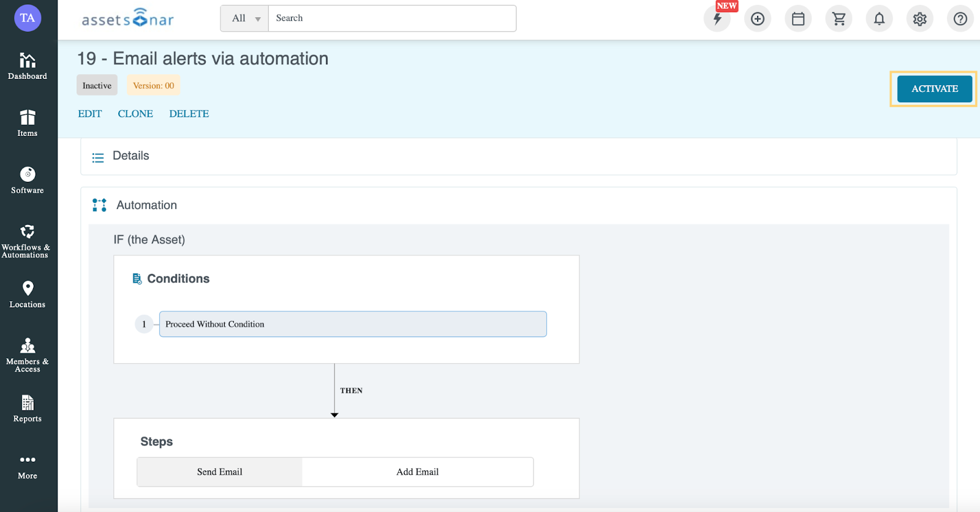Go to Items in sidebar
This screenshot has width=980, height=512.
28,123
